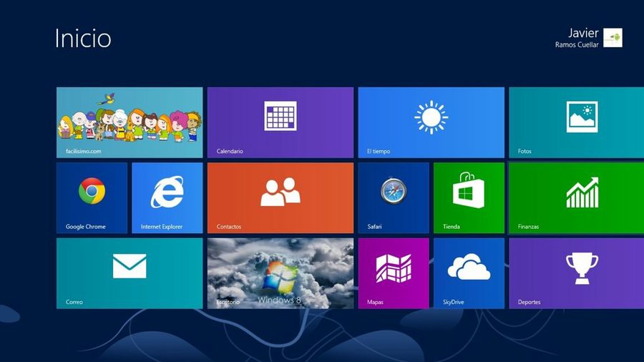Viewport: 644px width, 362px height.
Task: Open the Finanzas chart tile
Action: click(x=576, y=197)
